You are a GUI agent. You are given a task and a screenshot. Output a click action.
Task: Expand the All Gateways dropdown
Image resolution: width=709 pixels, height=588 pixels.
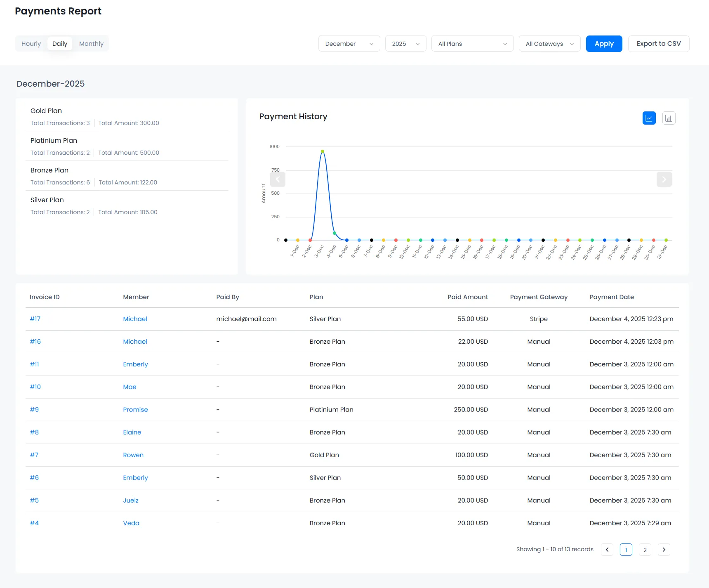tap(549, 43)
